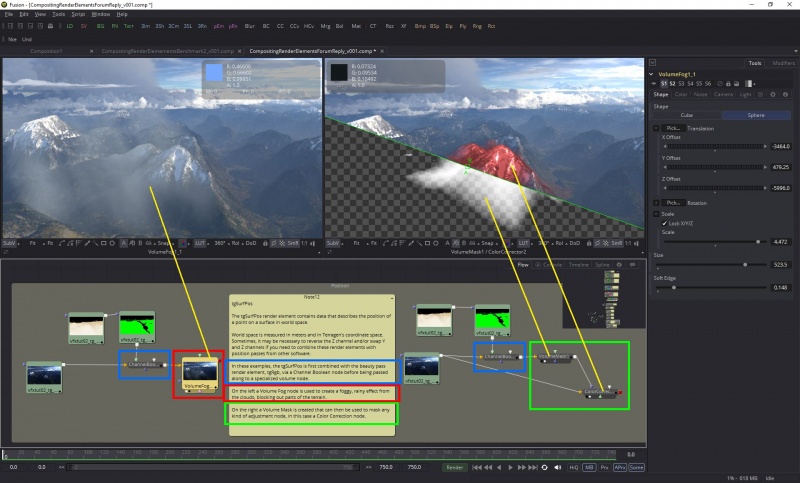The image size is (800, 483).
Task: Select the Cube shape option
Action: (x=687, y=115)
